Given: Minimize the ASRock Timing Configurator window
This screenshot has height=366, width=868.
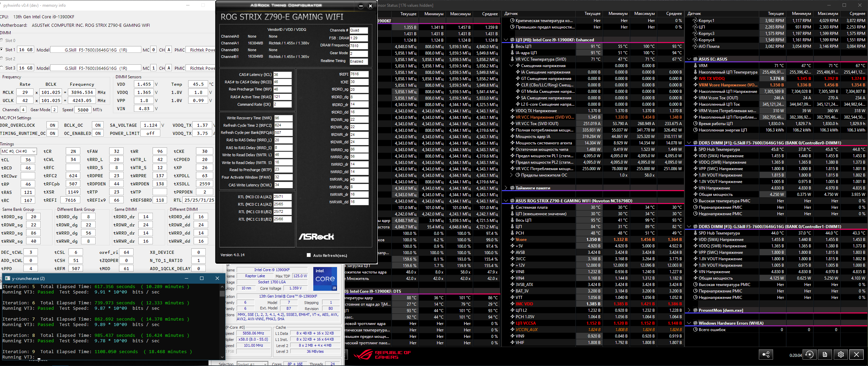Looking at the screenshot, I should 361,6.
